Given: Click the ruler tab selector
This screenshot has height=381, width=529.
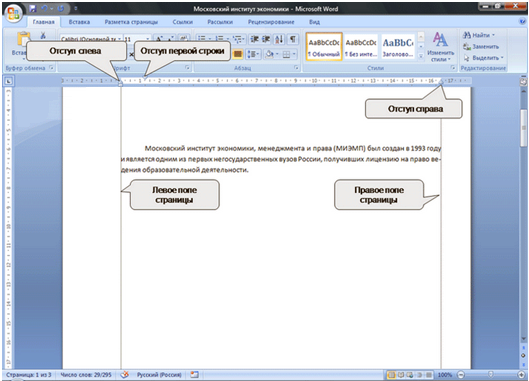Looking at the screenshot, I should (x=8, y=81).
